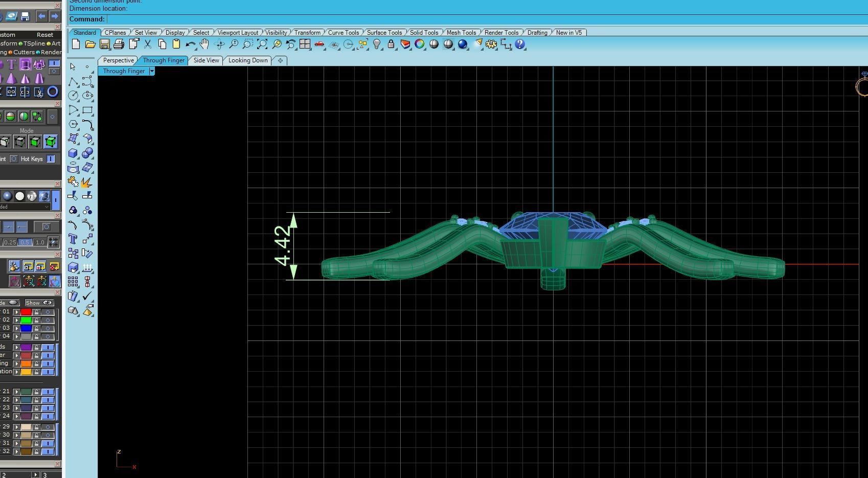
Task: Select the 0.25 value button
Action: click(x=10, y=242)
